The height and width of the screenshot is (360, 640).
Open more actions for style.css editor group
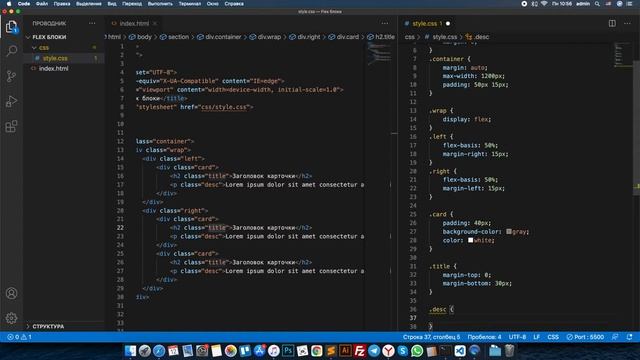627,23
